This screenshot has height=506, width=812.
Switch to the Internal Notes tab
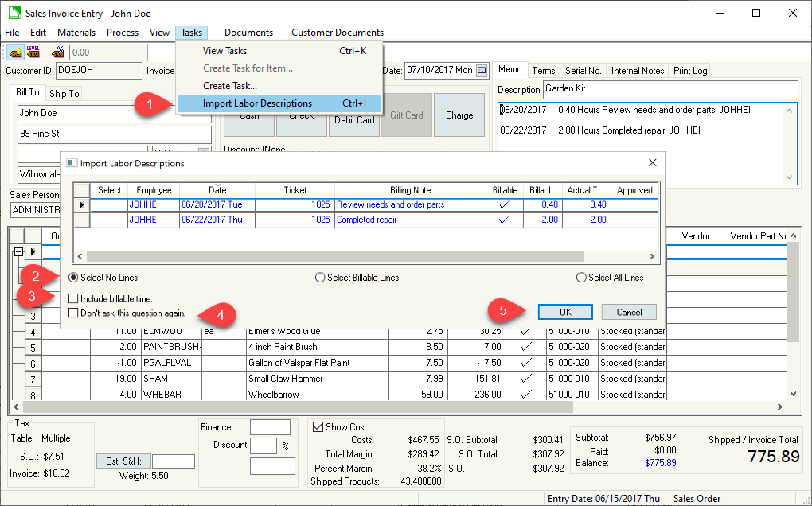click(638, 71)
